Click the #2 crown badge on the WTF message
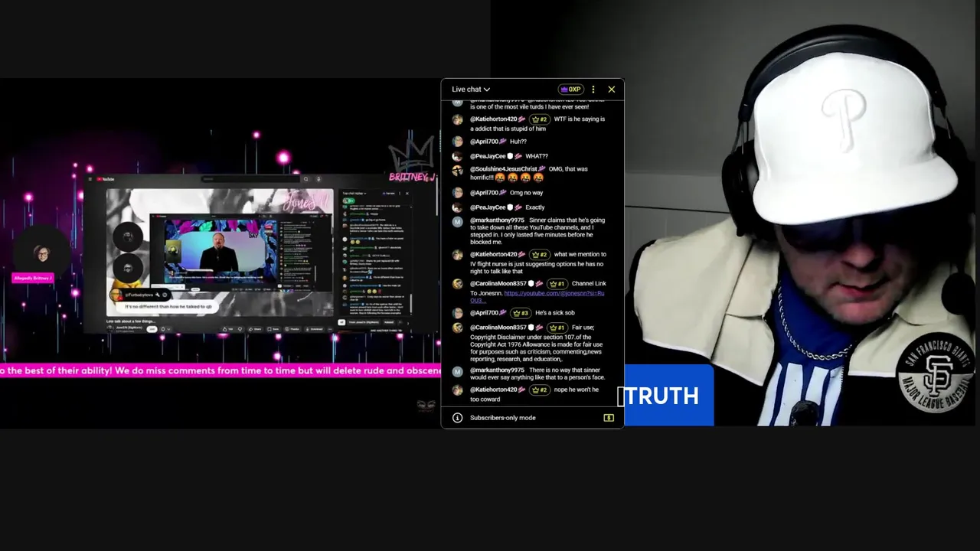980x551 pixels. 539,119
